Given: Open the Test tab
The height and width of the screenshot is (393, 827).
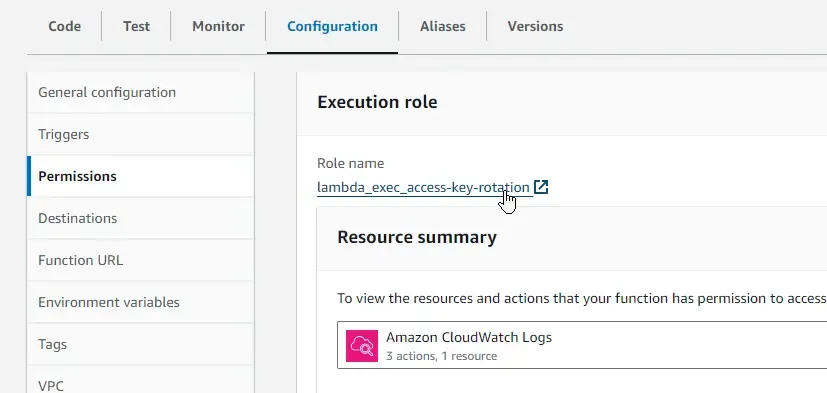Looking at the screenshot, I should click(136, 26).
